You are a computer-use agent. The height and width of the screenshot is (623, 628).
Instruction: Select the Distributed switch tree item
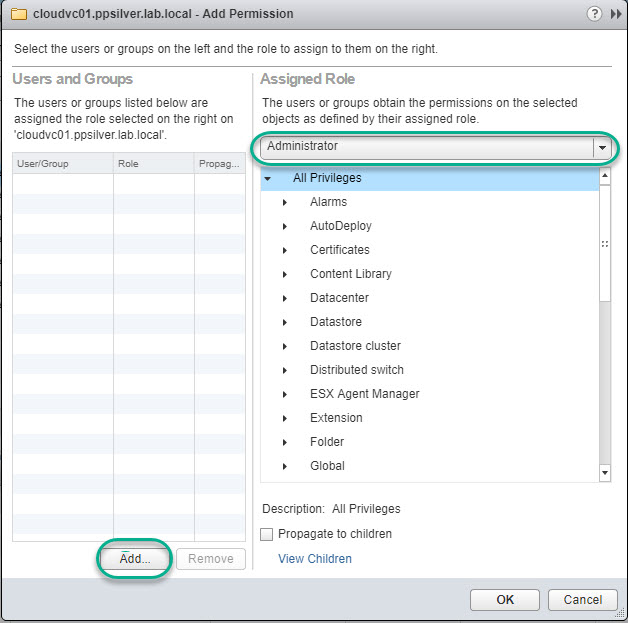pyautogui.click(x=357, y=370)
